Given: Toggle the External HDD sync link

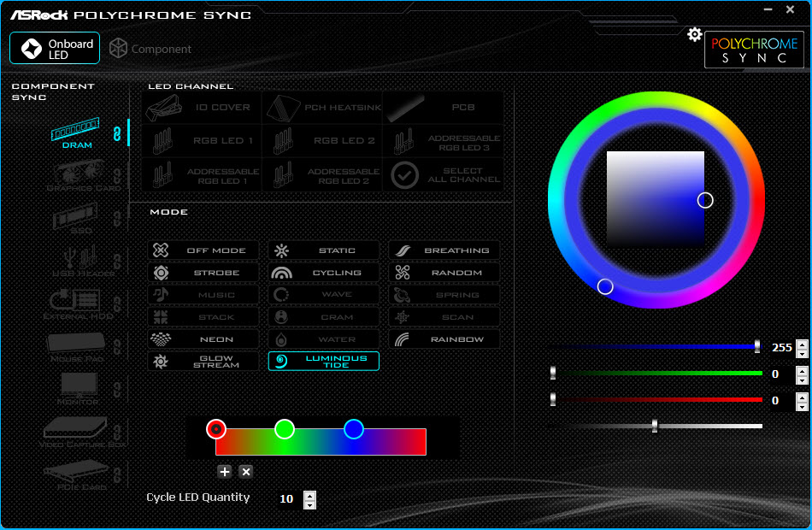Looking at the screenshot, I should point(118,304).
